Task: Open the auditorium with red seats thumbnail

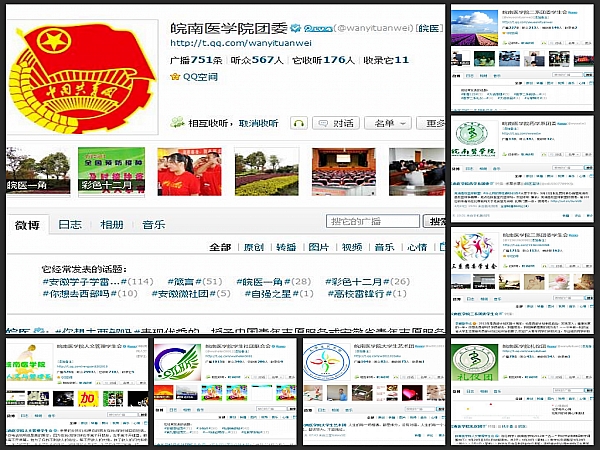Action: click(x=344, y=171)
